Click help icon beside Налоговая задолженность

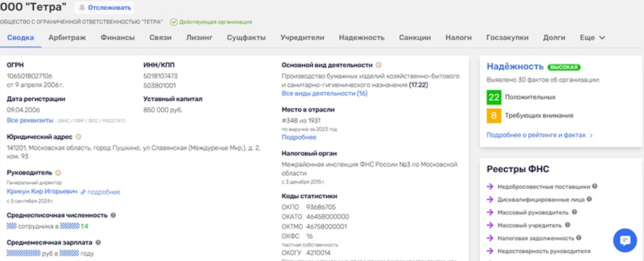578,237
